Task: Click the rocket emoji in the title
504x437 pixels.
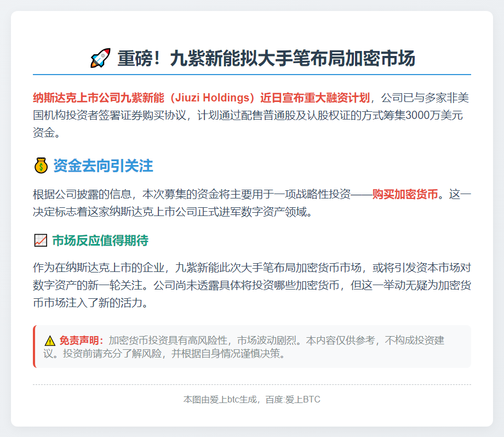Action: [100, 58]
